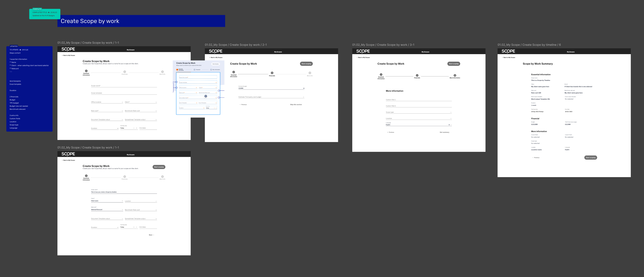Viewport: 644px width, 277px height.
Task: Click the SCOPE logo in the 3-1 frame
Action: pyautogui.click(x=363, y=51)
